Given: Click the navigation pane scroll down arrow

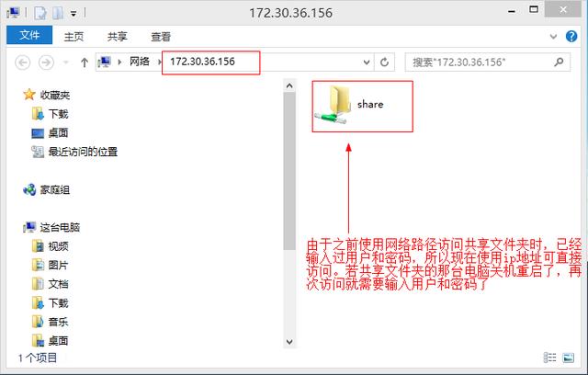Looking at the screenshot, I should [x=289, y=342].
